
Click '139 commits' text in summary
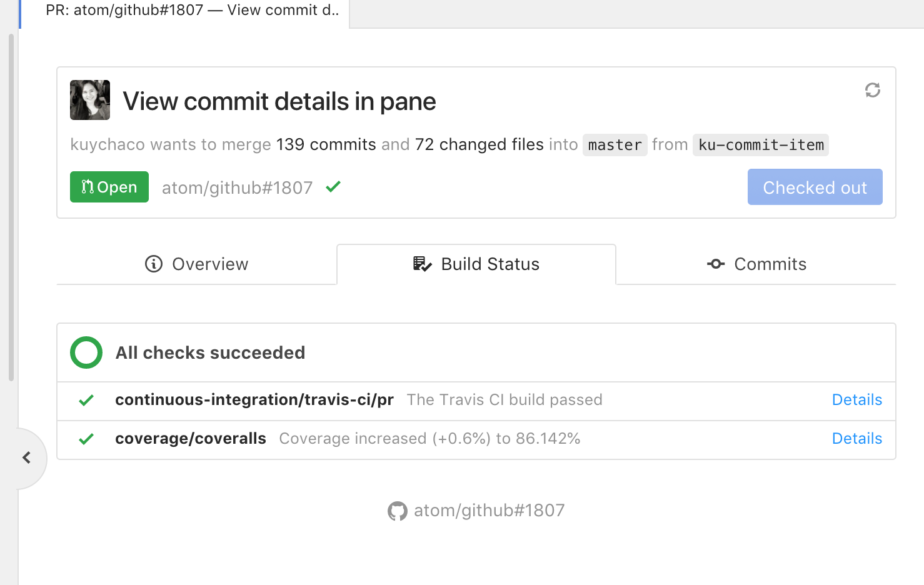pyautogui.click(x=326, y=144)
